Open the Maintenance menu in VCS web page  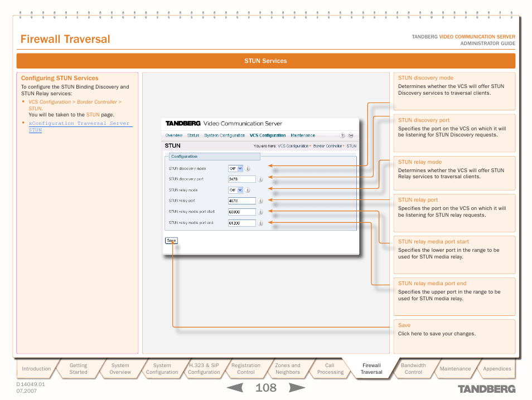coord(303,135)
